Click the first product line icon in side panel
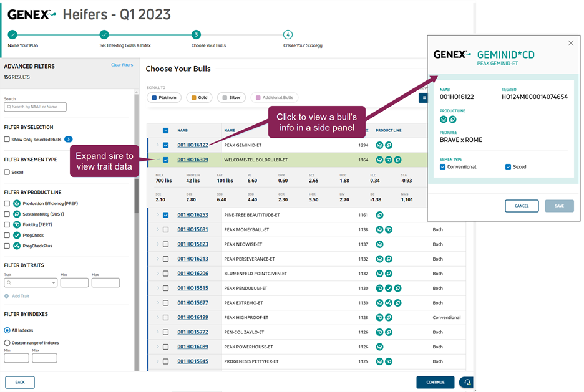This screenshot has height=392, width=584. point(443,120)
